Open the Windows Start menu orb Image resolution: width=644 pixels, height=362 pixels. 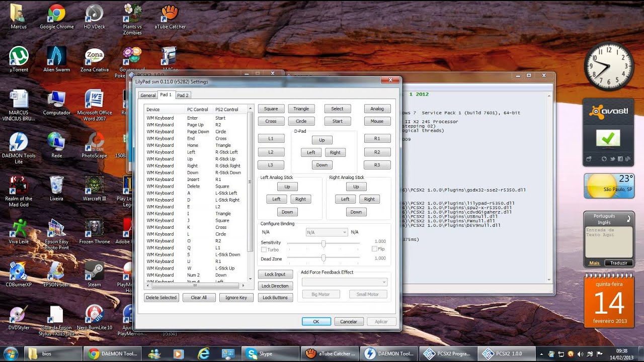11,353
